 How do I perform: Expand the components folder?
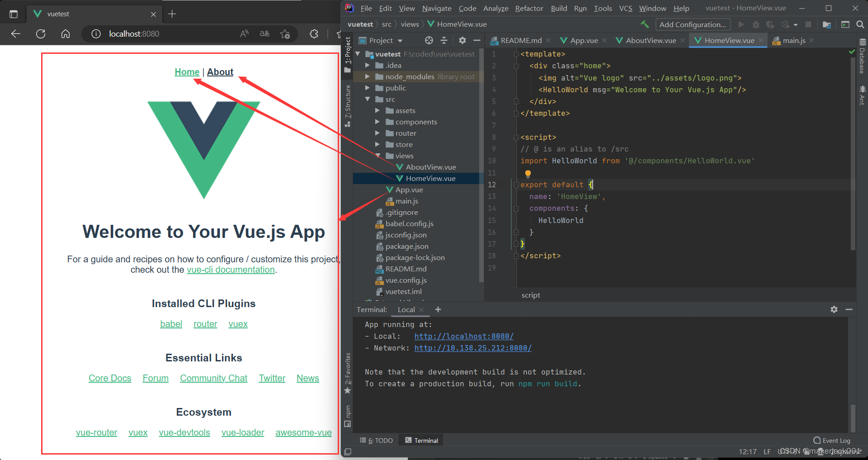377,122
